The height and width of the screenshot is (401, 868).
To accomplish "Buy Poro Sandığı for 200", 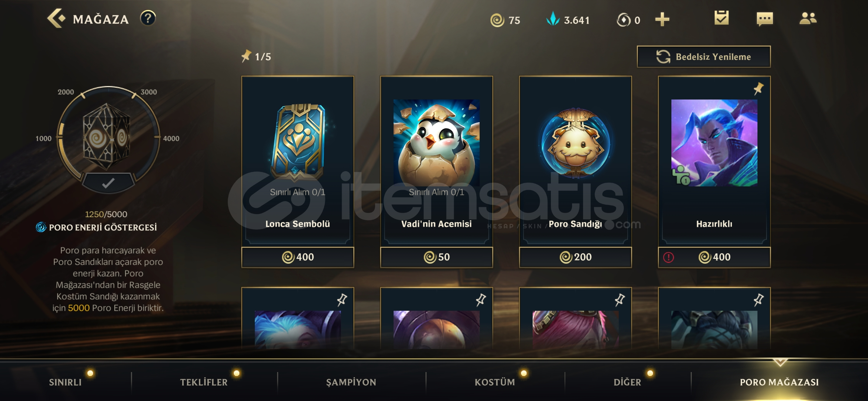I will [x=575, y=257].
